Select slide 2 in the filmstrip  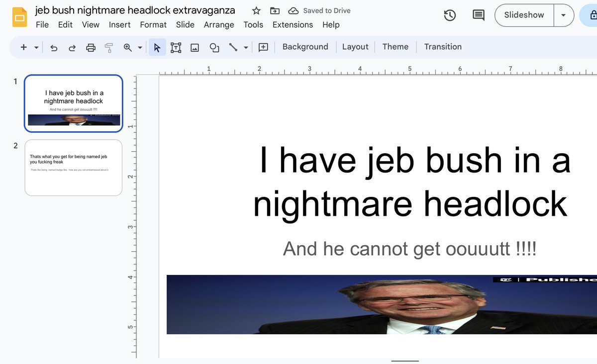click(x=73, y=168)
